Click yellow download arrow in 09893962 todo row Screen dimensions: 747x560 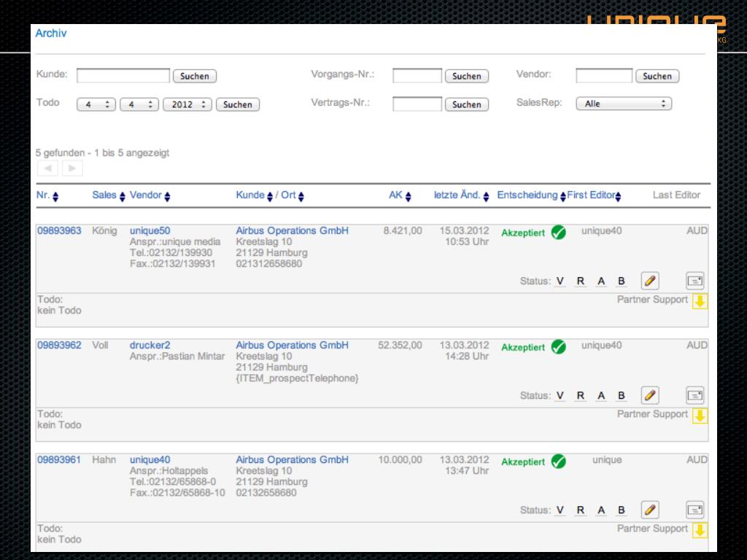[x=700, y=415]
